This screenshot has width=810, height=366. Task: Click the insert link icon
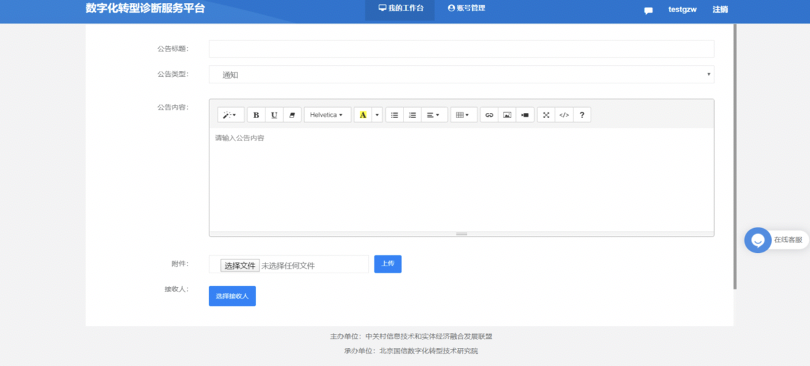click(489, 115)
